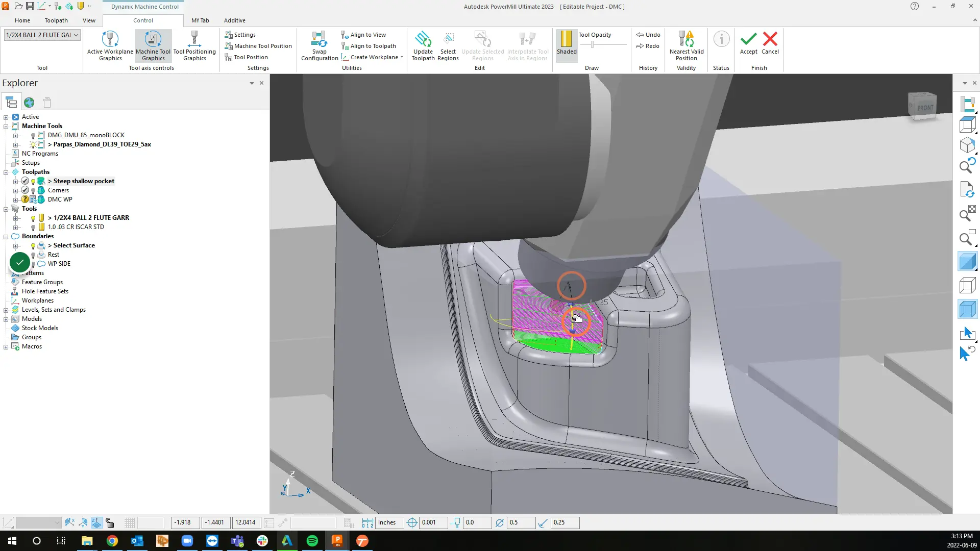Select NC Programs tree item
The width and height of the screenshot is (980, 551).
click(x=40, y=154)
